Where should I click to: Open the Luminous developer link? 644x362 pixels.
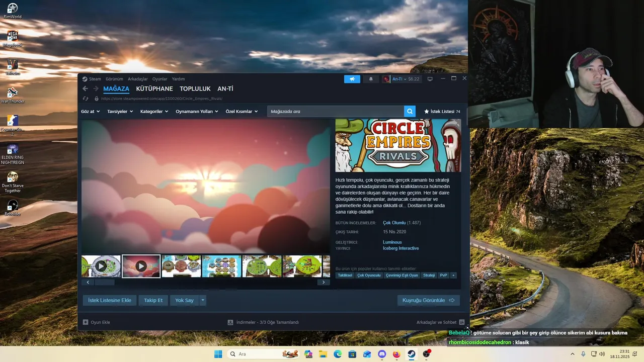pos(392,242)
